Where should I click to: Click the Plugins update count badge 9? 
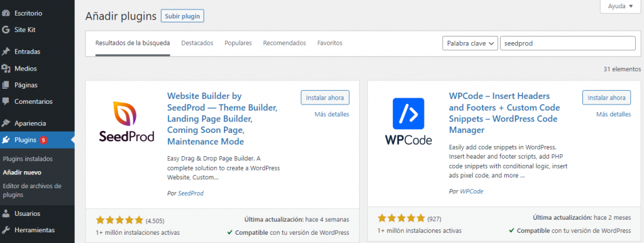click(x=43, y=140)
